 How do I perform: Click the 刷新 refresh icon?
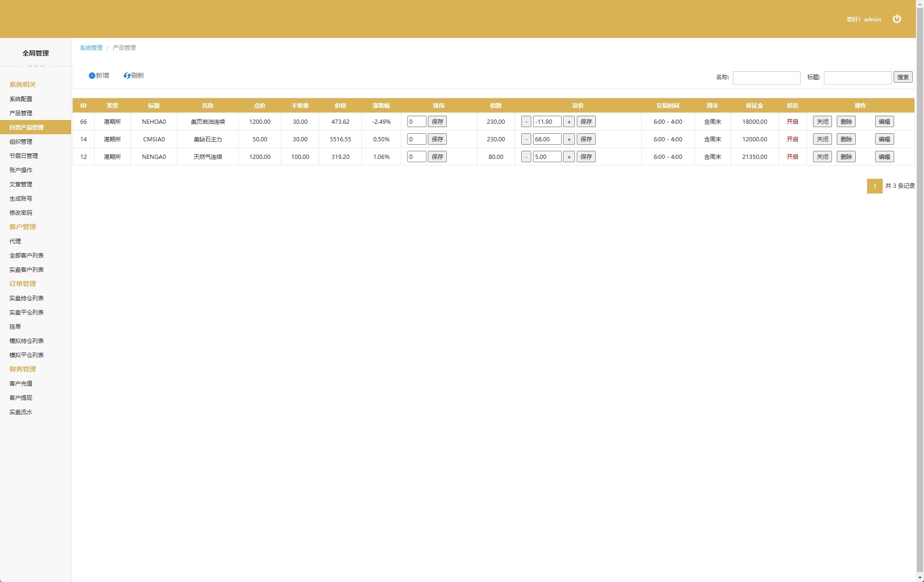pyautogui.click(x=127, y=76)
